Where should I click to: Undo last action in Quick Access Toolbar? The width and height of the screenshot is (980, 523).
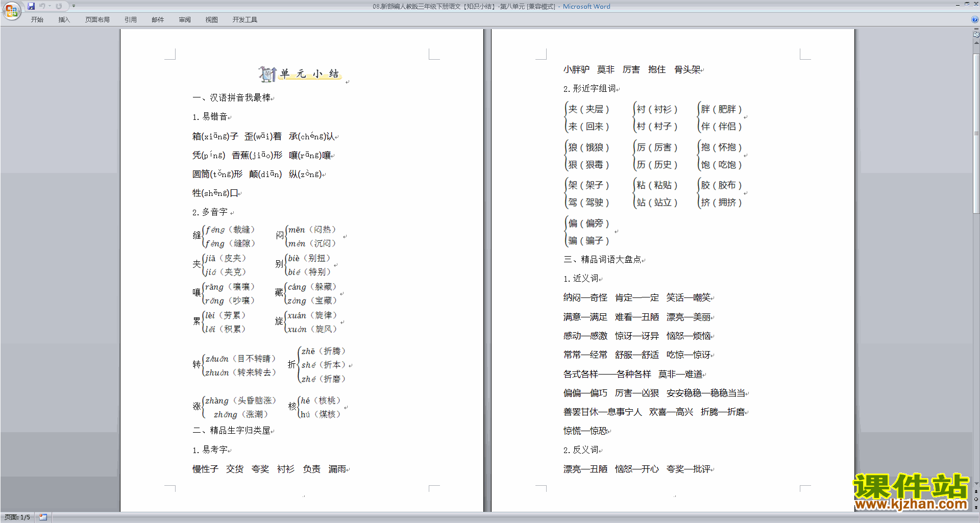click(x=42, y=6)
